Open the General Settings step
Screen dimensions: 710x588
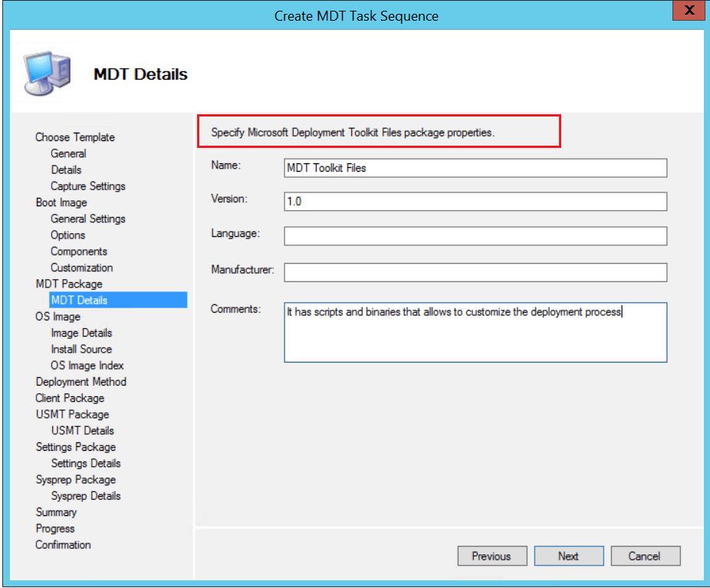[88, 218]
